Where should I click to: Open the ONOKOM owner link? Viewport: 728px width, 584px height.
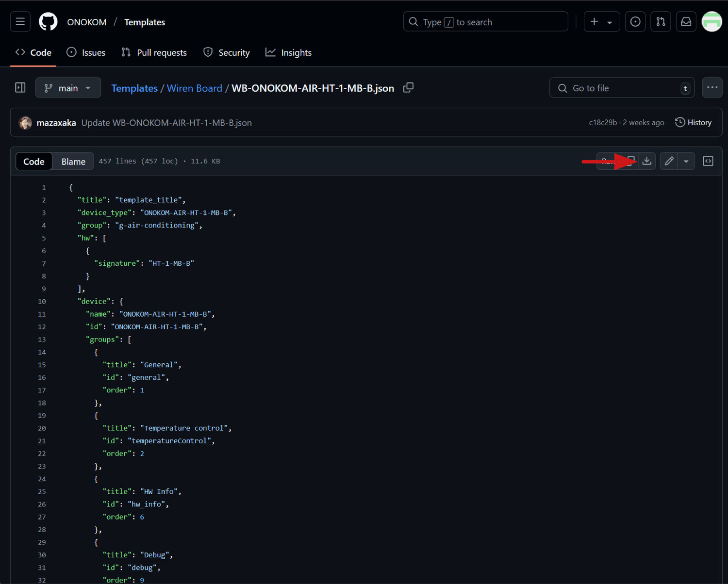tap(87, 22)
